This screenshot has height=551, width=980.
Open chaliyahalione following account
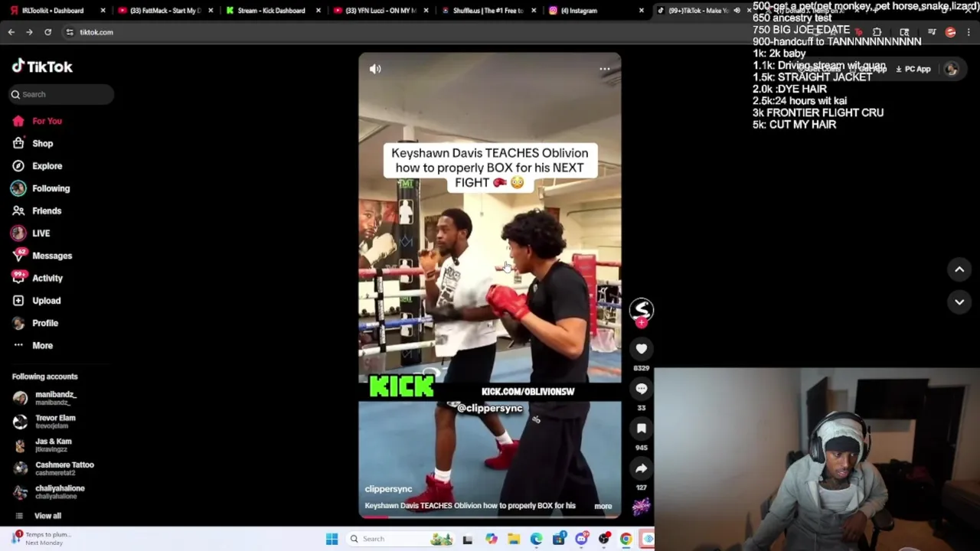49,491
